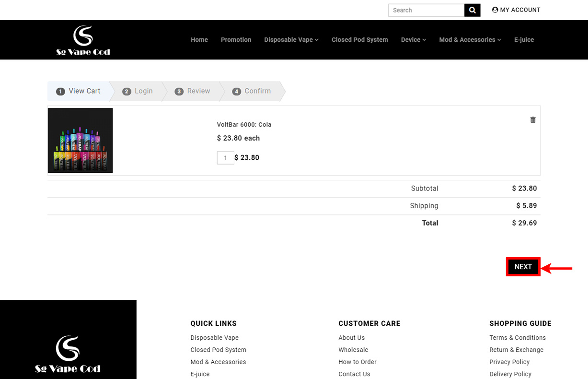
Task: Click the 'QUICK LINKS' heading
Action: [x=214, y=323]
